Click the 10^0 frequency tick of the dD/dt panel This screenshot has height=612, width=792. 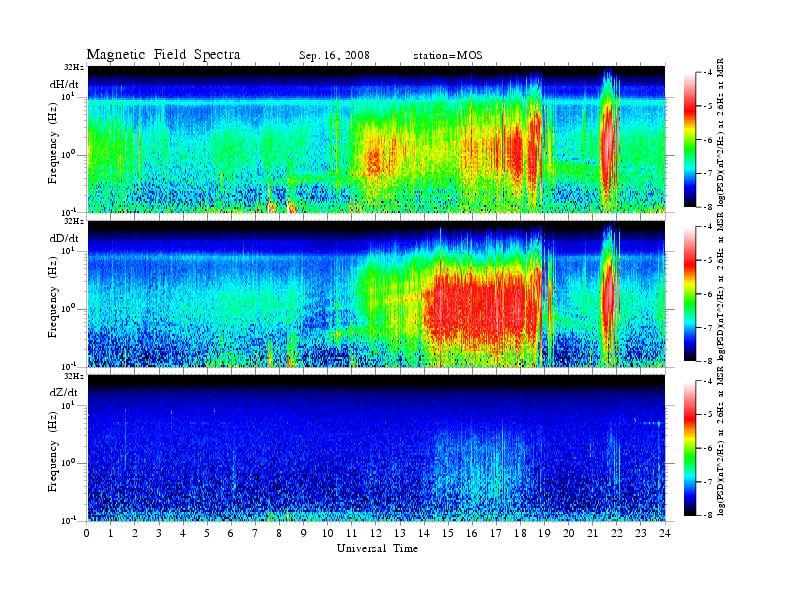click(x=68, y=308)
